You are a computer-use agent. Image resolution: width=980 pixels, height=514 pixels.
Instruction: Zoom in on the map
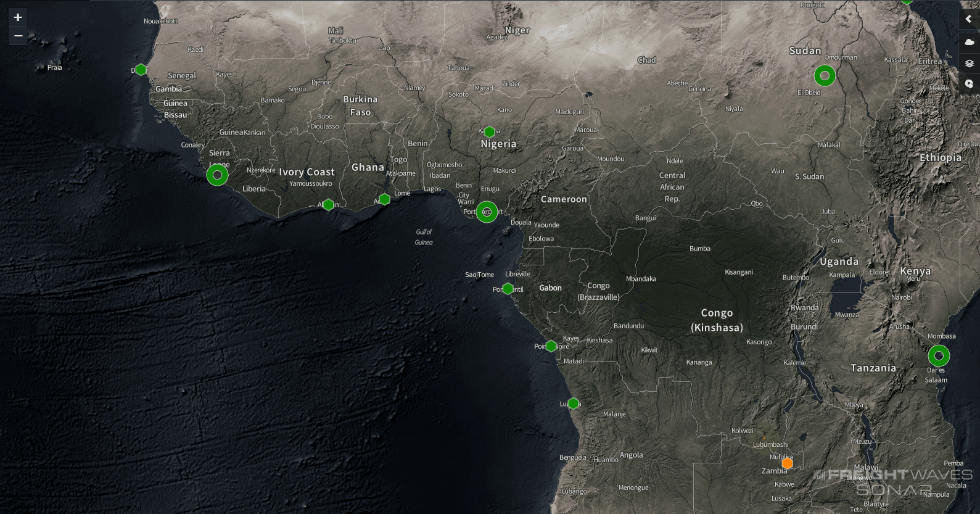18,17
